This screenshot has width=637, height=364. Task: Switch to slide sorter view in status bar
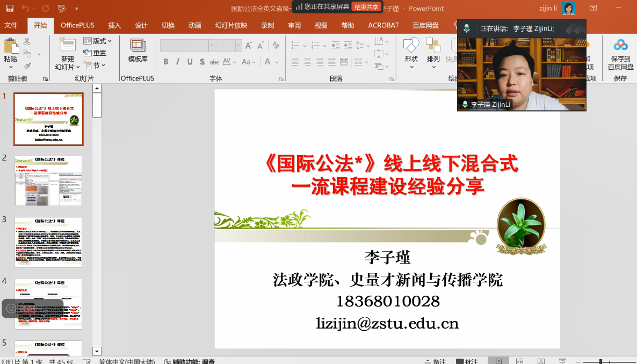coord(519,361)
